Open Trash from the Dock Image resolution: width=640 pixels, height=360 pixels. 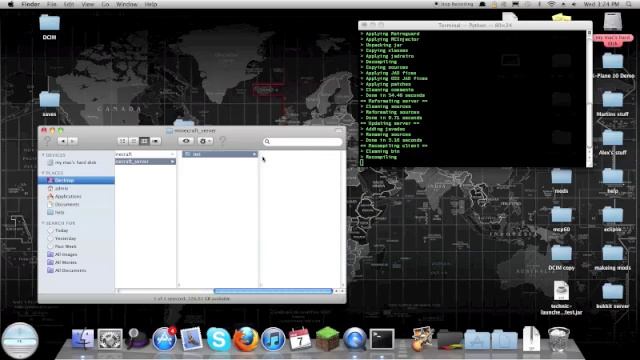click(559, 339)
